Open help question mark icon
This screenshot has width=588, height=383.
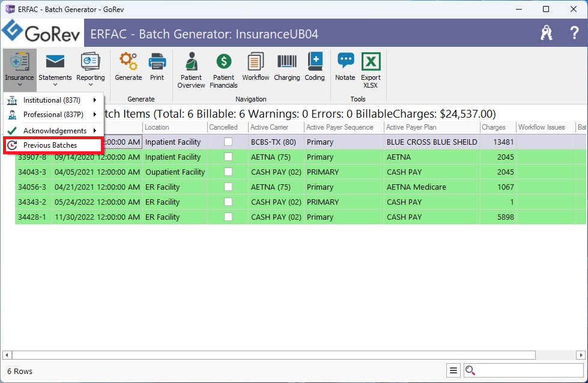[x=574, y=33]
